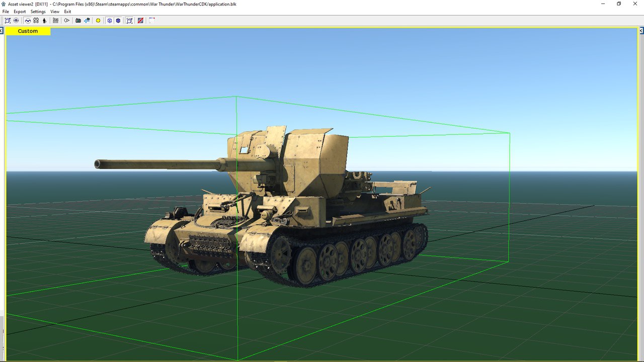Viewport: 644px width, 362px height.
Task: Click the Exit menu item
Action: 67,12
